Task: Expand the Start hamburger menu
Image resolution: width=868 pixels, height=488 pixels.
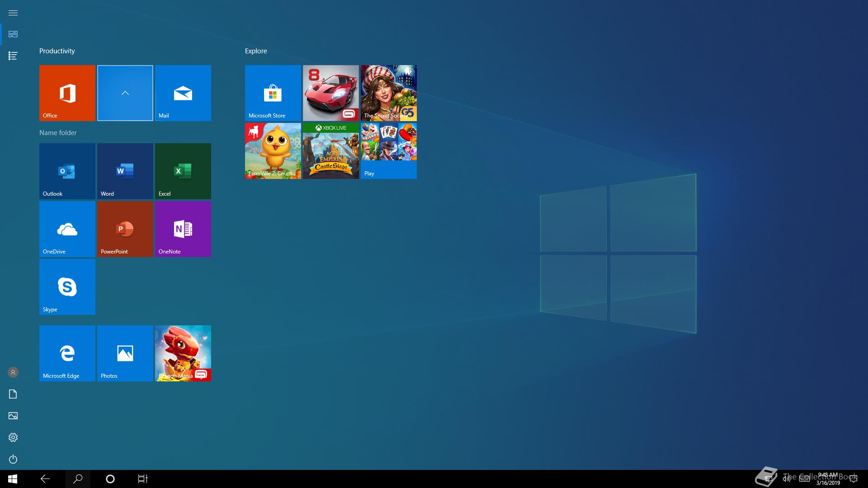Action: pyautogui.click(x=13, y=13)
